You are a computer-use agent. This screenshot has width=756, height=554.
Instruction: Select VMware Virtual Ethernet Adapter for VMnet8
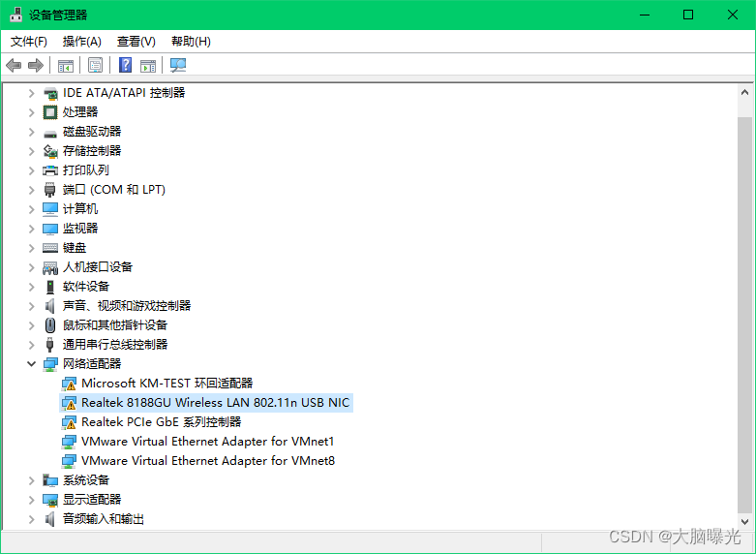click(208, 461)
